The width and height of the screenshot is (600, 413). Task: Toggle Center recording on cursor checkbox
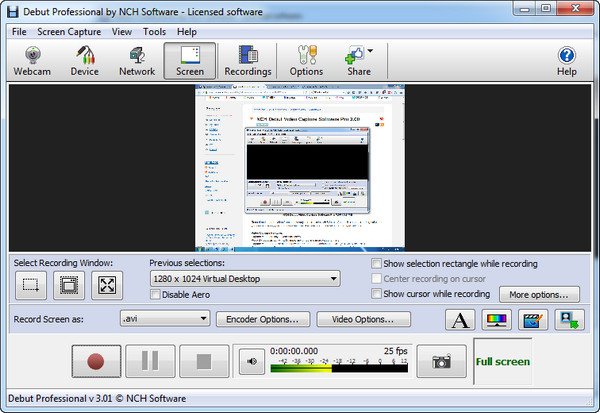click(377, 279)
